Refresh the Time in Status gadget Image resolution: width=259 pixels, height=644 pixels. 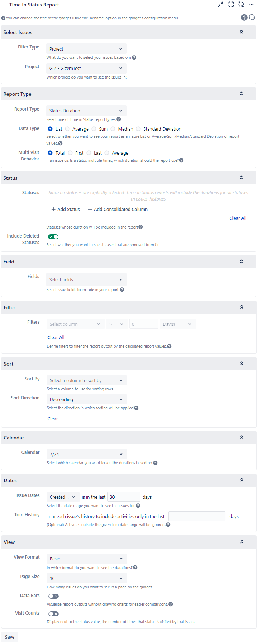tap(241, 4)
